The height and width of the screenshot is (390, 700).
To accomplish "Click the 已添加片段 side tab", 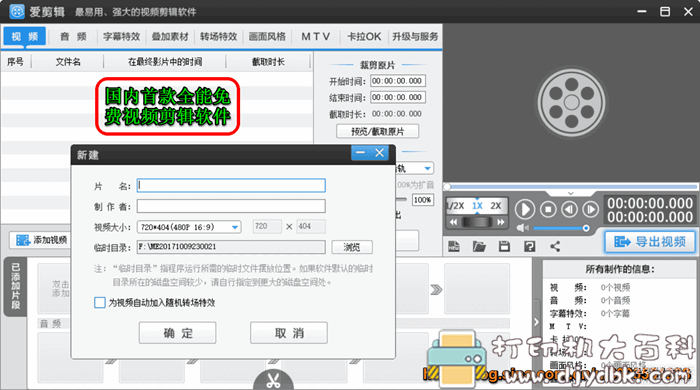I will (x=15, y=286).
